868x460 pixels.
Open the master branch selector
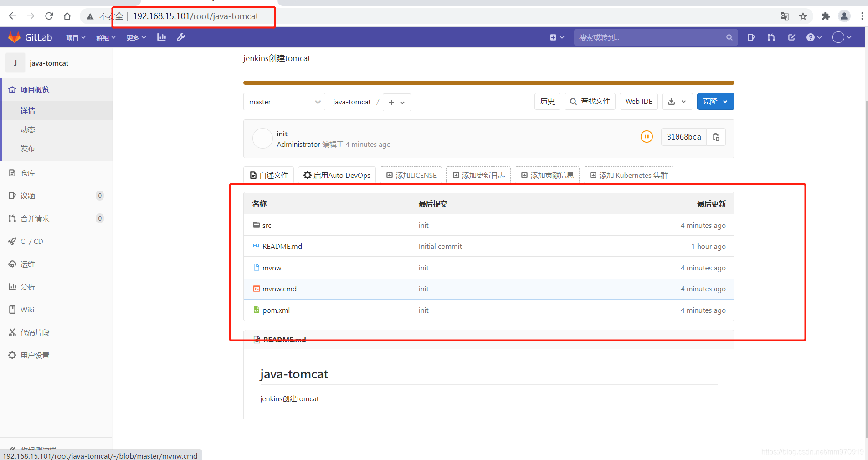[284, 102]
